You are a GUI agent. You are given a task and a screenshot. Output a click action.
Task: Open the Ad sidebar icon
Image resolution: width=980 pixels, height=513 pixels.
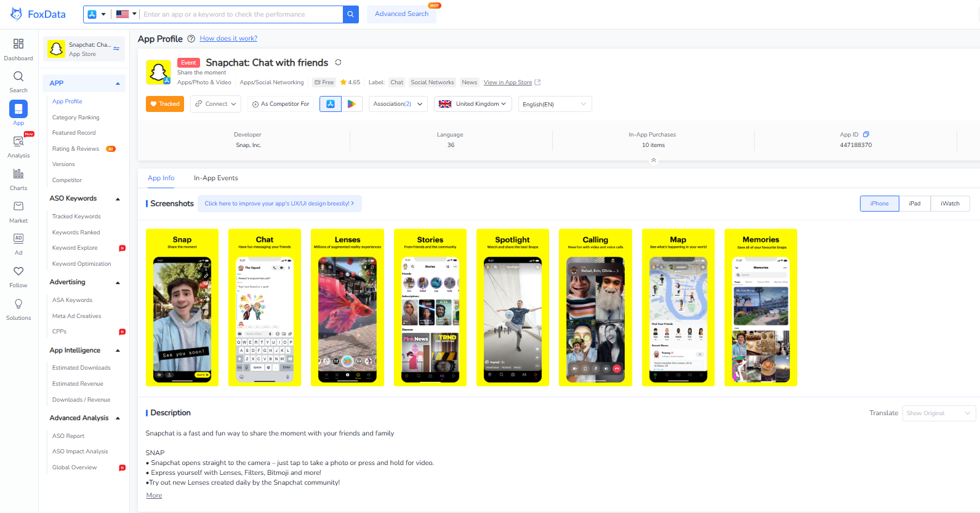tap(18, 238)
